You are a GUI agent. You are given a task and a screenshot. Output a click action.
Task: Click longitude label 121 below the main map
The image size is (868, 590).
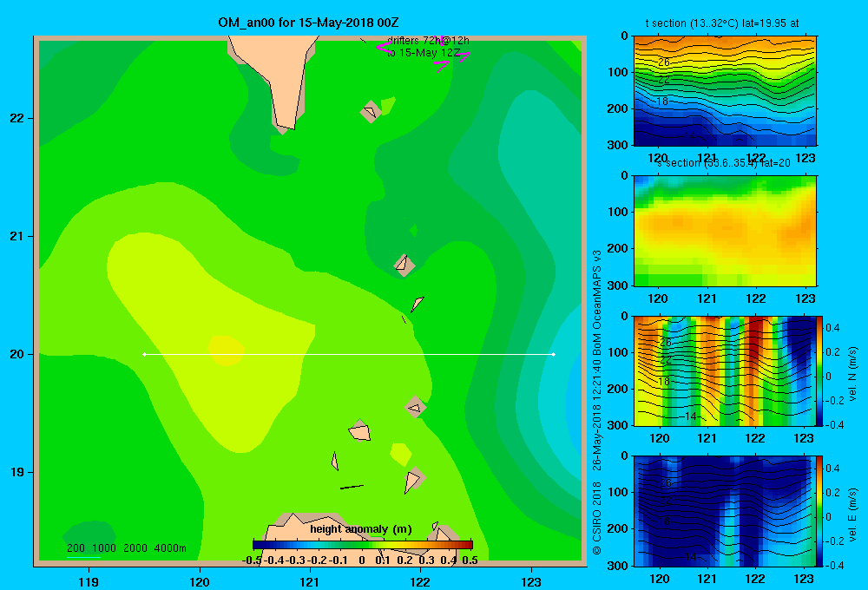[x=310, y=581]
